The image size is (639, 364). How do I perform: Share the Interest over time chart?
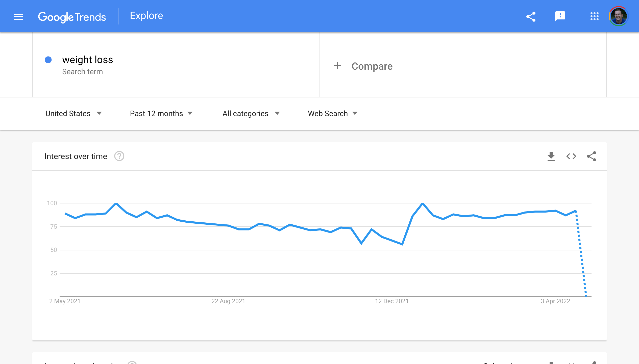click(591, 156)
